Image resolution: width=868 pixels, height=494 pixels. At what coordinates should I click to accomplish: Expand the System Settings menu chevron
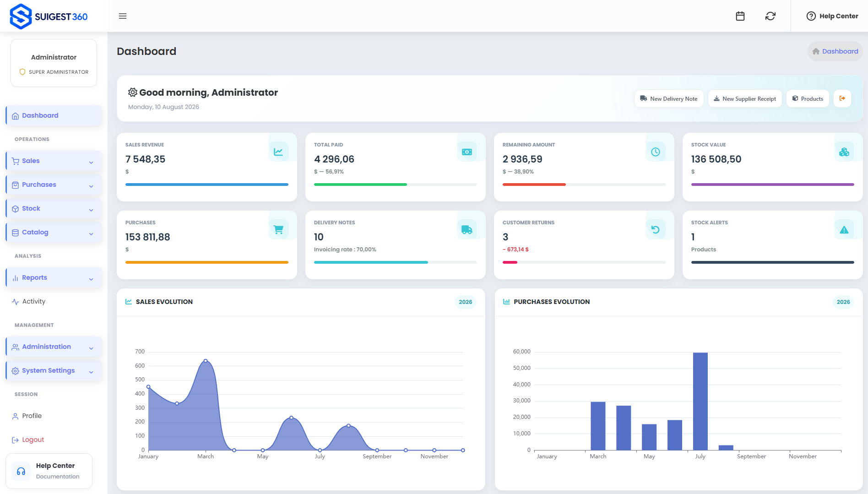[x=91, y=372]
